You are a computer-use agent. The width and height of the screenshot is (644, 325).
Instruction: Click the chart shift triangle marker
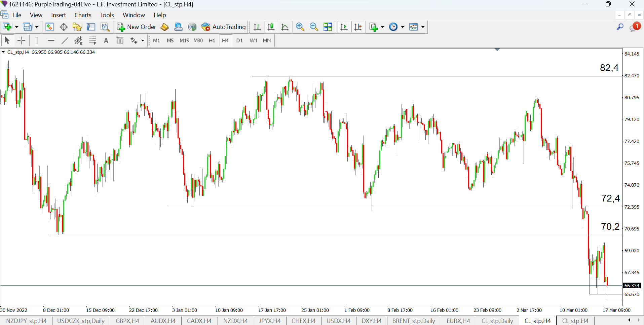(x=497, y=50)
